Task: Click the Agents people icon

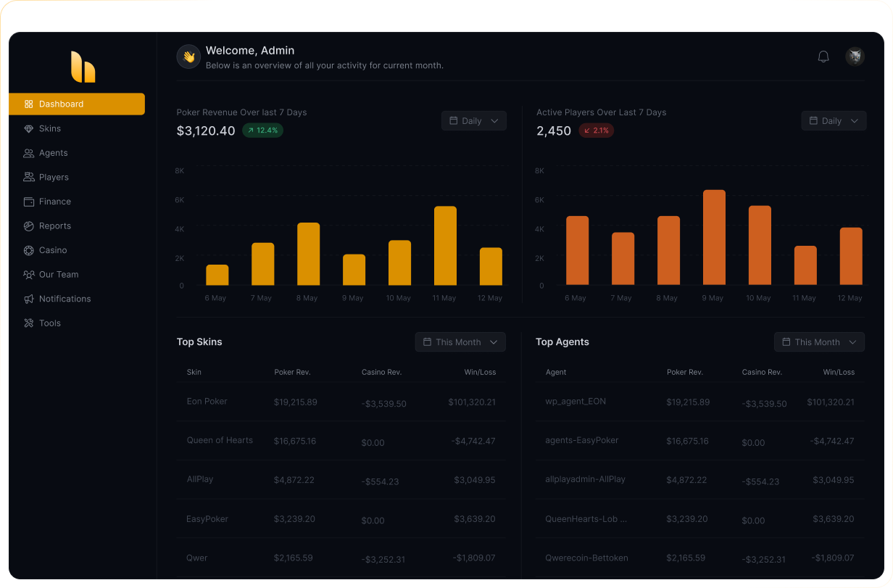Action: tap(29, 153)
